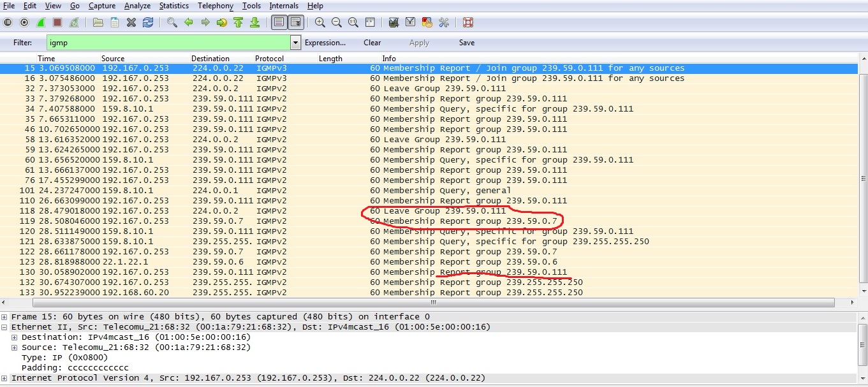Screen dimensions: 868x387
Task: Expand the Internet Protocol Version 4 section
Action: (x=5, y=378)
